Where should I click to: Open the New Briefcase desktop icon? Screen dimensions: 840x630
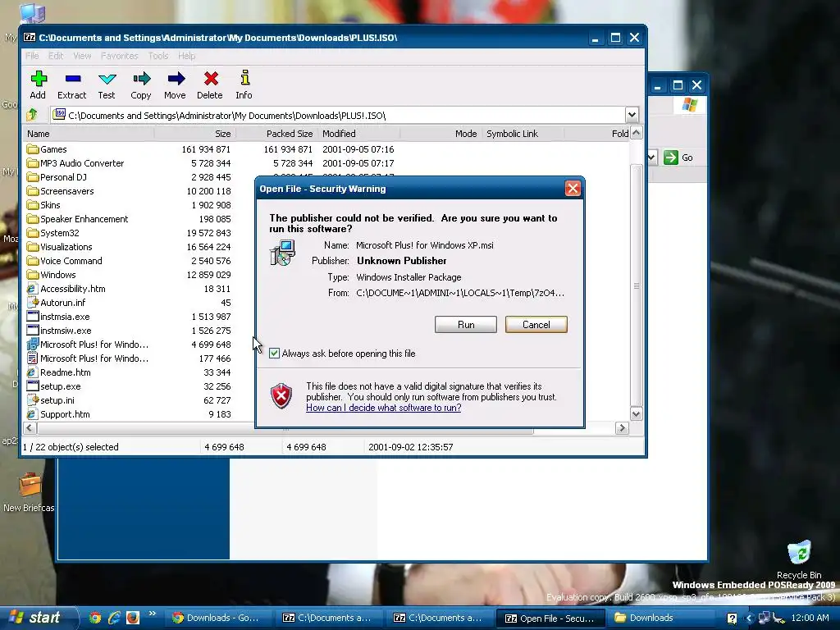click(x=29, y=492)
